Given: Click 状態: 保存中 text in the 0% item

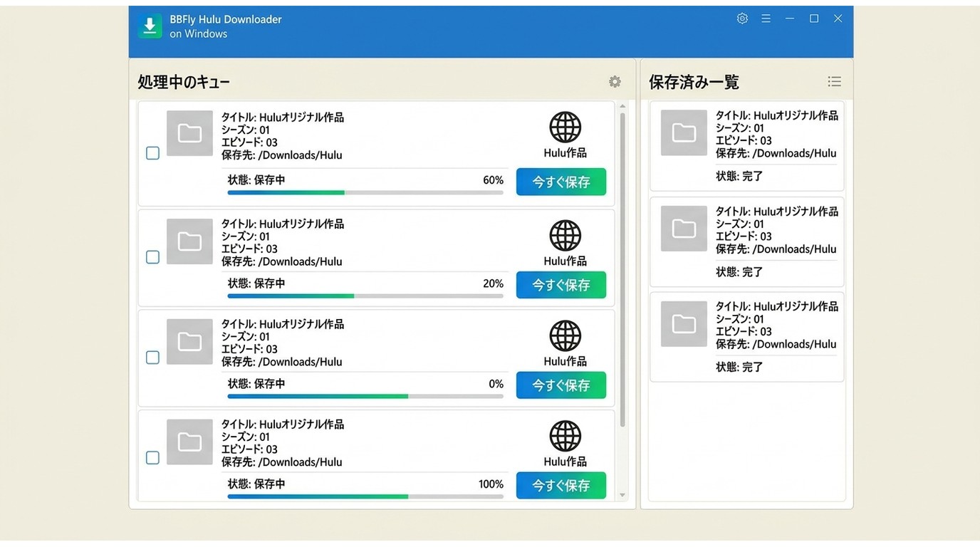Looking at the screenshot, I should (x=256, y=384).
